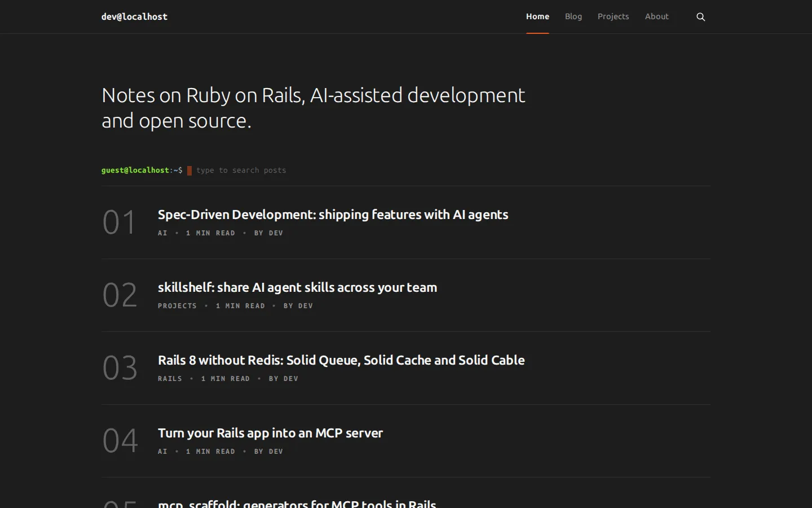812x508 pixels.
Task: Open the mcp_scaffold generators post
Action: pos(297,503)
